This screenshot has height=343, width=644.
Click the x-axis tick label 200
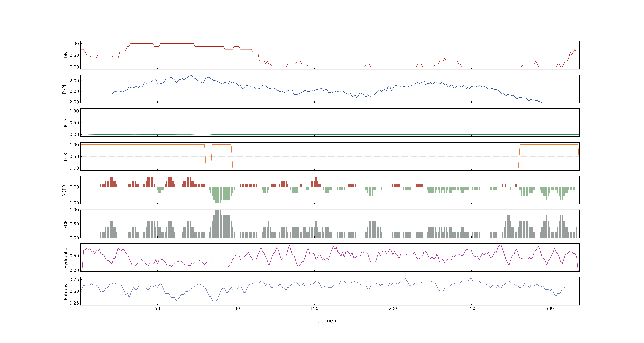393,309
